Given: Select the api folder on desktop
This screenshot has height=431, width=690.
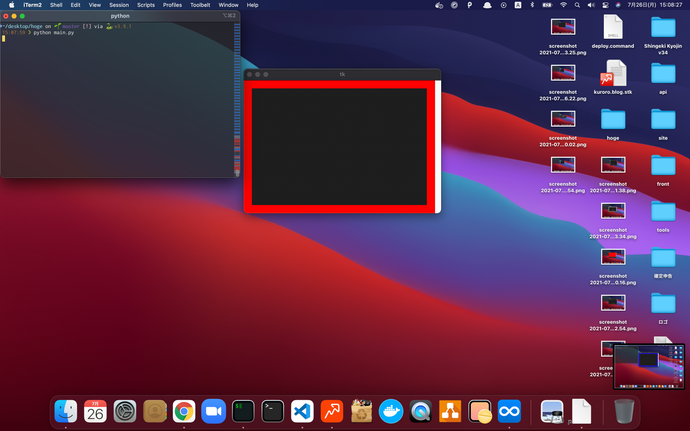Looking at the screenshot, I should coord(663,77).
